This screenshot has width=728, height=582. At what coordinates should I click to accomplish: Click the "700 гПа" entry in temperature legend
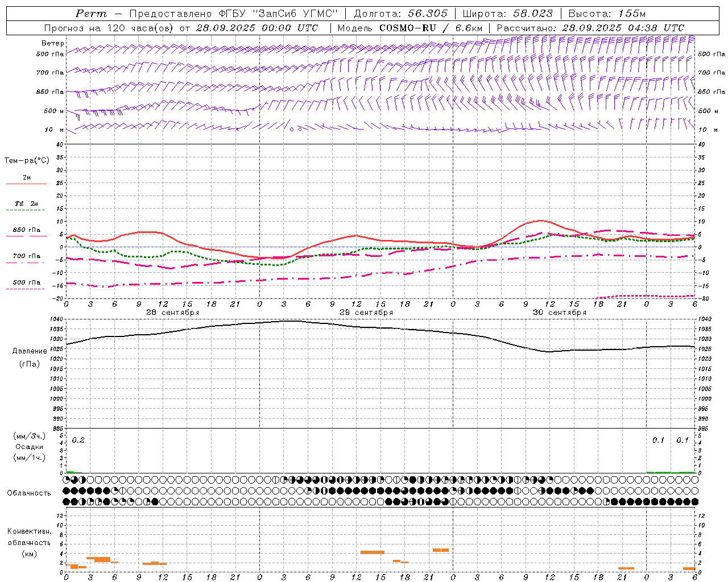coord(27,256)
